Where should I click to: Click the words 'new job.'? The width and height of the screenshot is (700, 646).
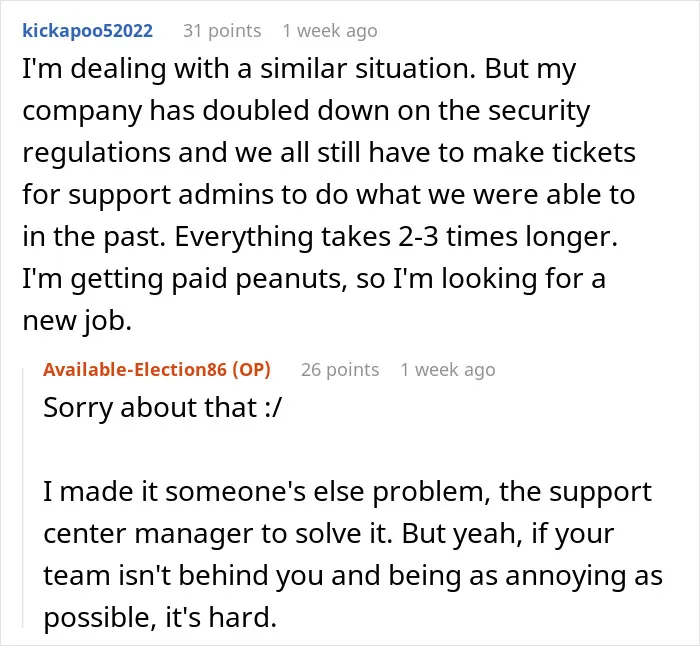77,321
